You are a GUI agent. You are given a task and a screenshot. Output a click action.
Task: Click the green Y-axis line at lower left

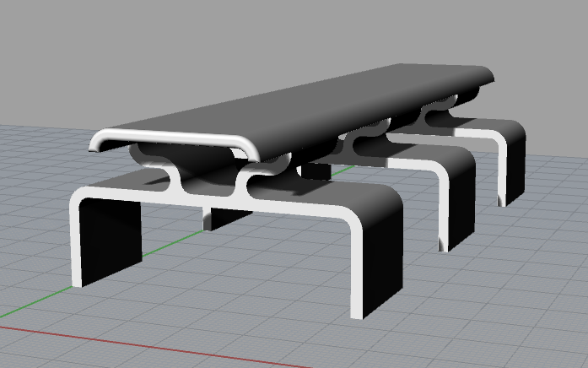(x=34, y=300)
